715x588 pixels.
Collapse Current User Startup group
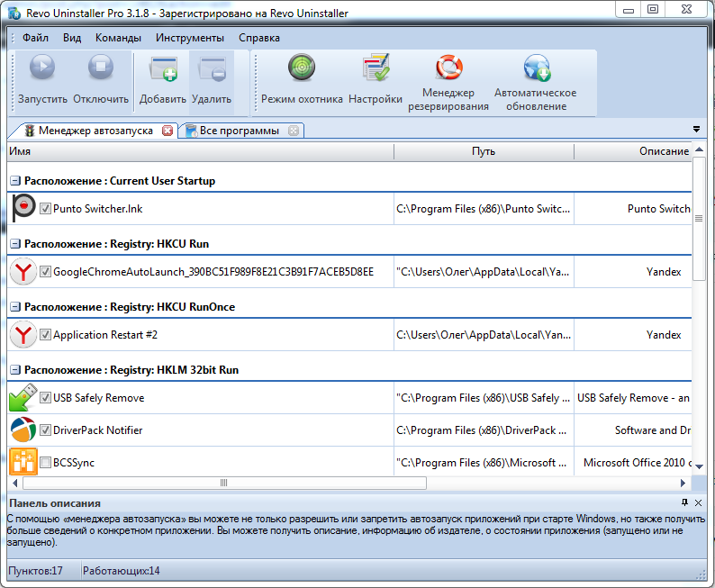click(15, 181)
